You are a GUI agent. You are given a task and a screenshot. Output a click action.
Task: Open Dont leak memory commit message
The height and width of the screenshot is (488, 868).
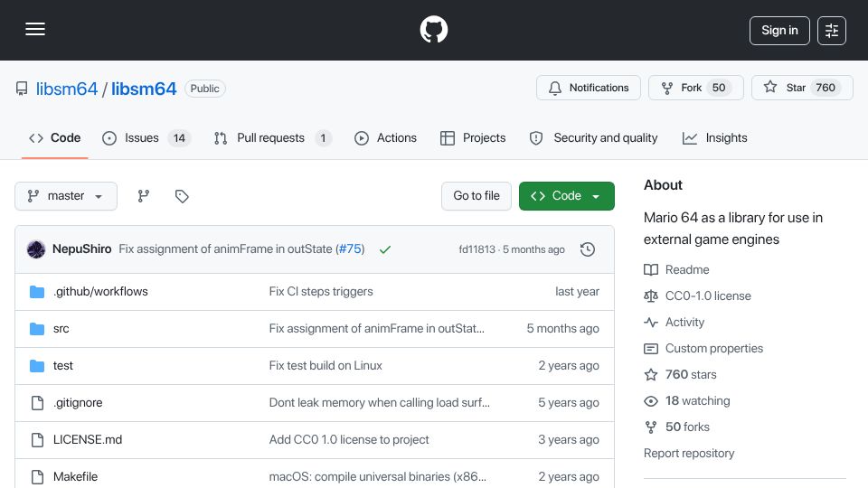(x=379, y=403)
